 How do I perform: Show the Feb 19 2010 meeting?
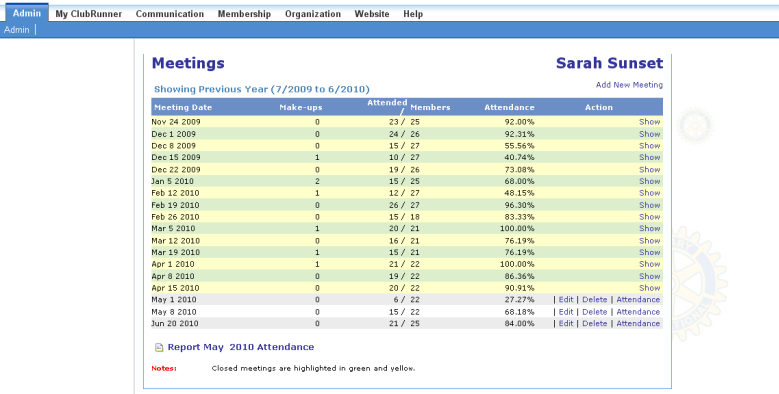point(650,205)
